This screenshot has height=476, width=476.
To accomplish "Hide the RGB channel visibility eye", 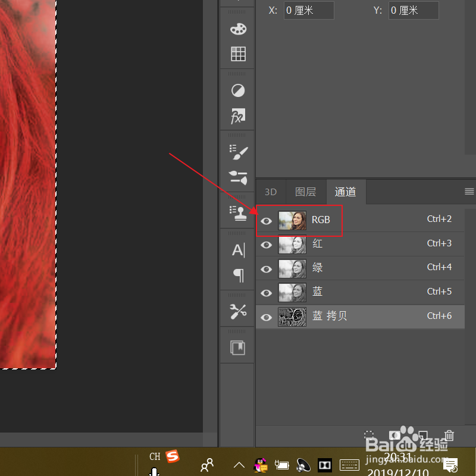I will pyautogui.click(x=266, y=221).
